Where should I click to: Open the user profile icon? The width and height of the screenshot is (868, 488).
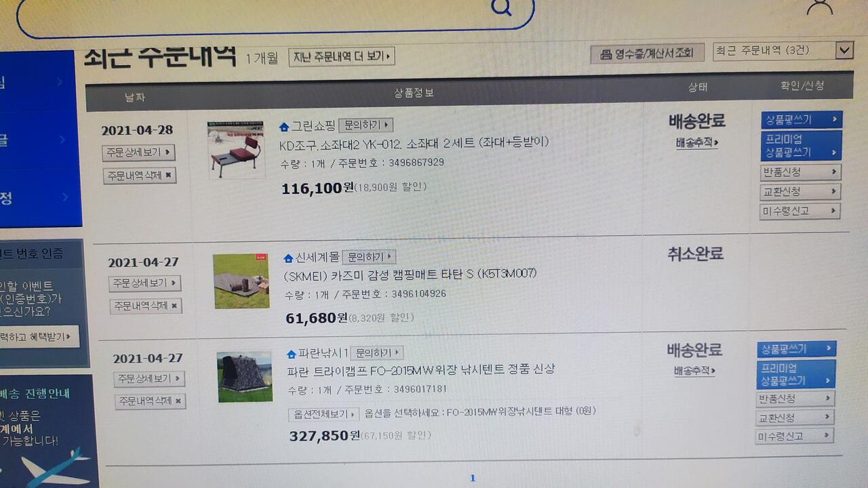819,7
